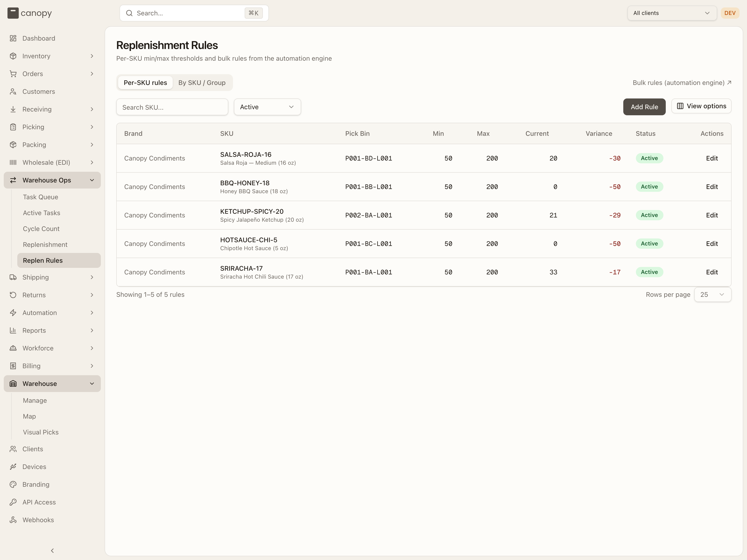Switch to the By SKU / Group tab
This screenshot has width=747, height=560.
[x=202, y=83]
